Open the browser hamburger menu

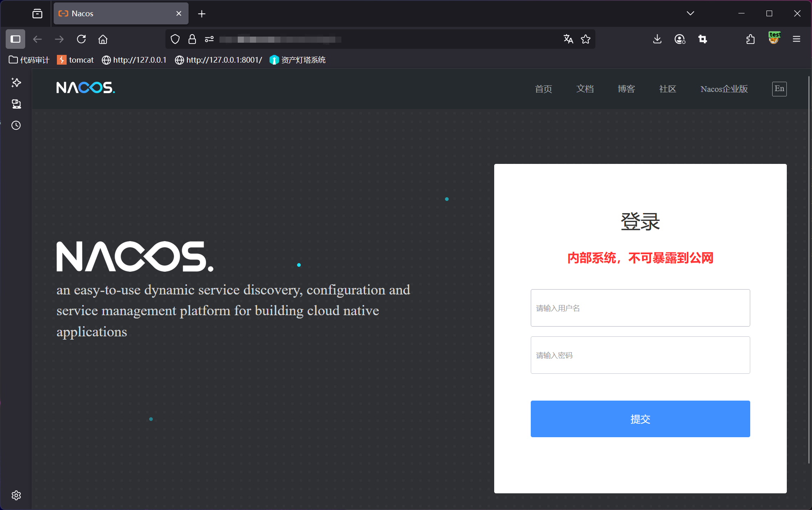click(x=797, y=39)
